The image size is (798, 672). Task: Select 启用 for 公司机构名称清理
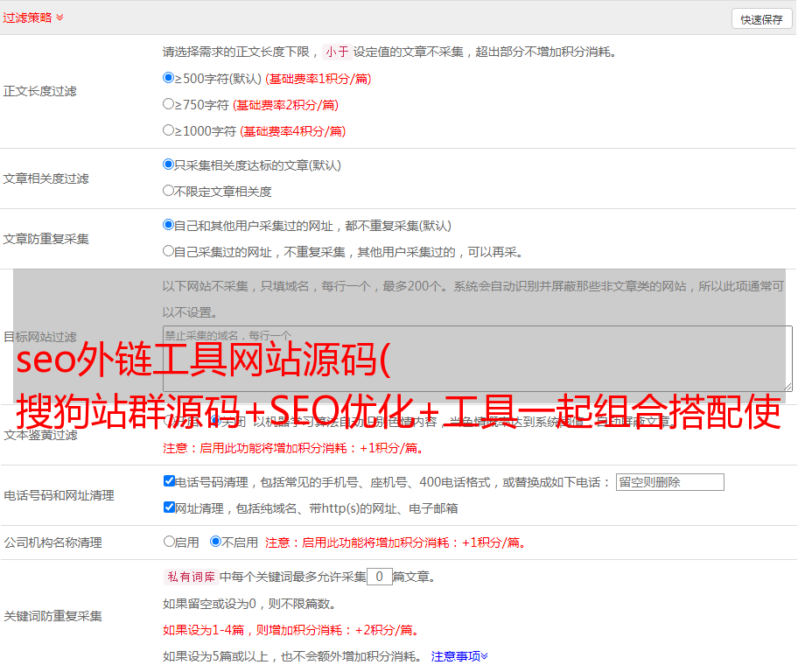169,542
